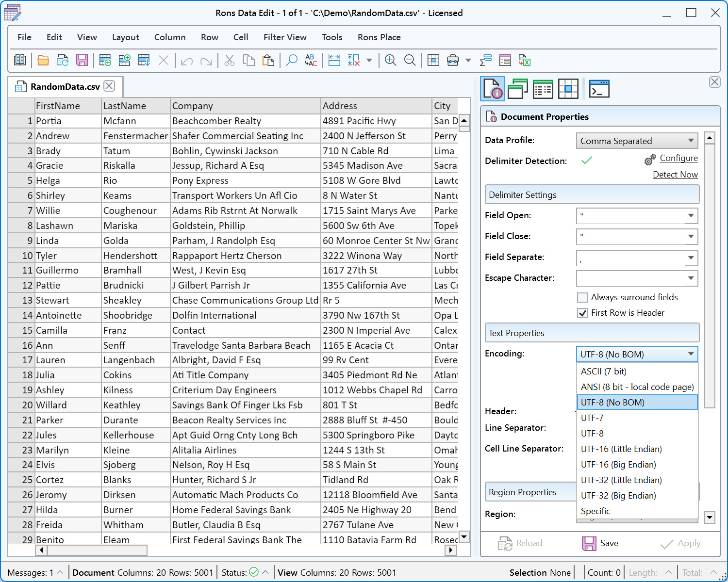The width and height of the screenshot is (728, 582).
Task: Choose UTF-16 (Little Endian) encoding option
Action: [x=637, y=449]
